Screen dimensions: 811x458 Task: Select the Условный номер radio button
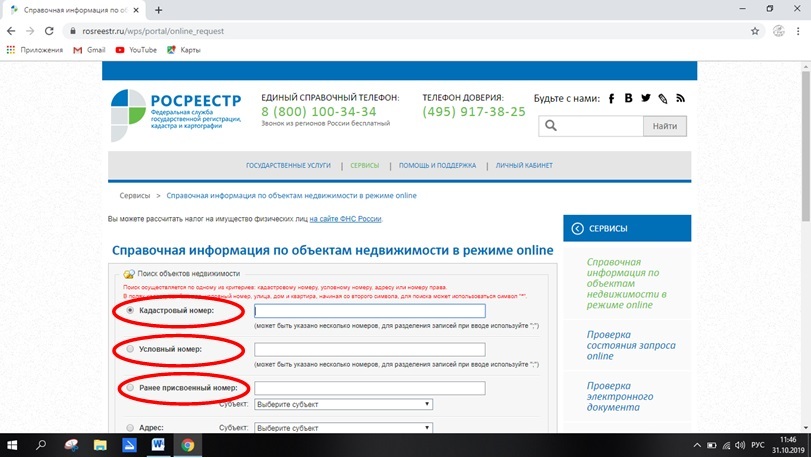point(130,349)
